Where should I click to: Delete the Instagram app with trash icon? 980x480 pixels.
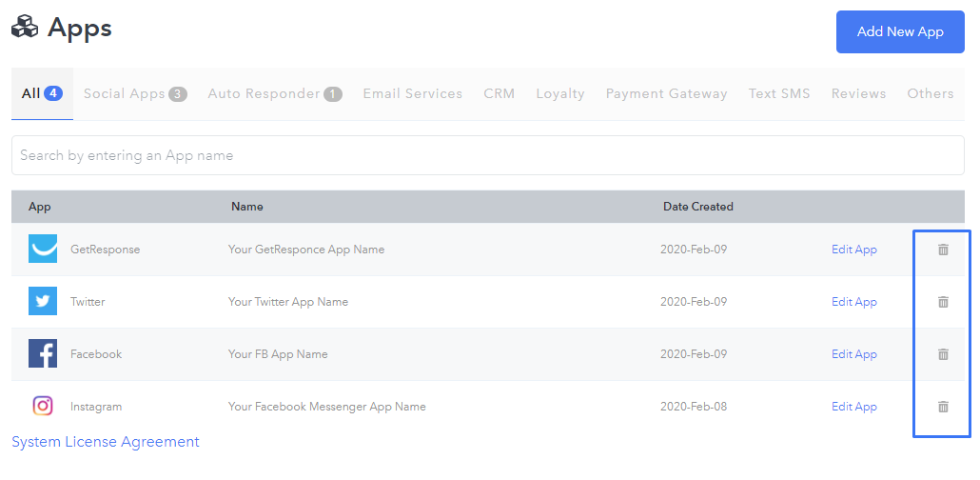point(943,407)
